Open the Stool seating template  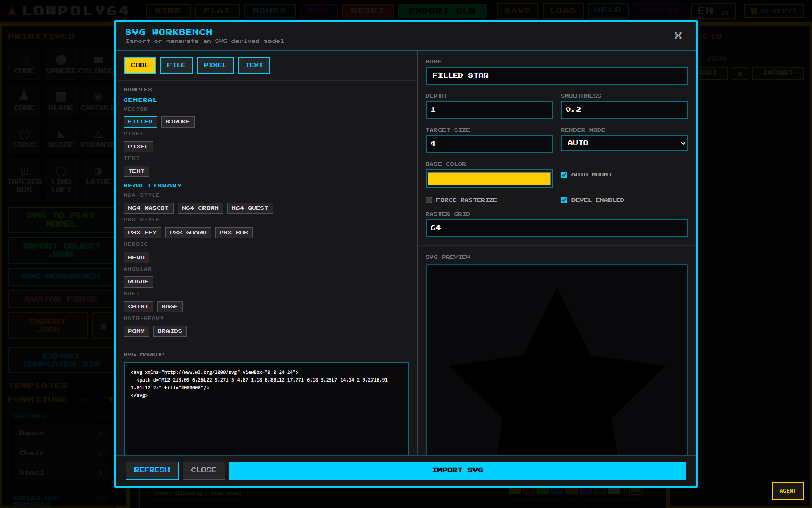tap(61, 473)
